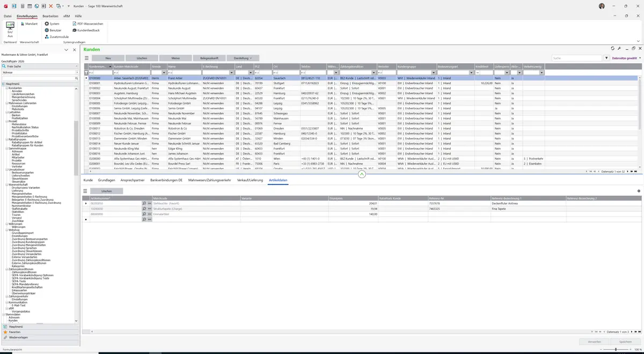Switch to the Bankverbindungen DE tab
This screenshot has width=644, height=354.
tap(166, 180)
